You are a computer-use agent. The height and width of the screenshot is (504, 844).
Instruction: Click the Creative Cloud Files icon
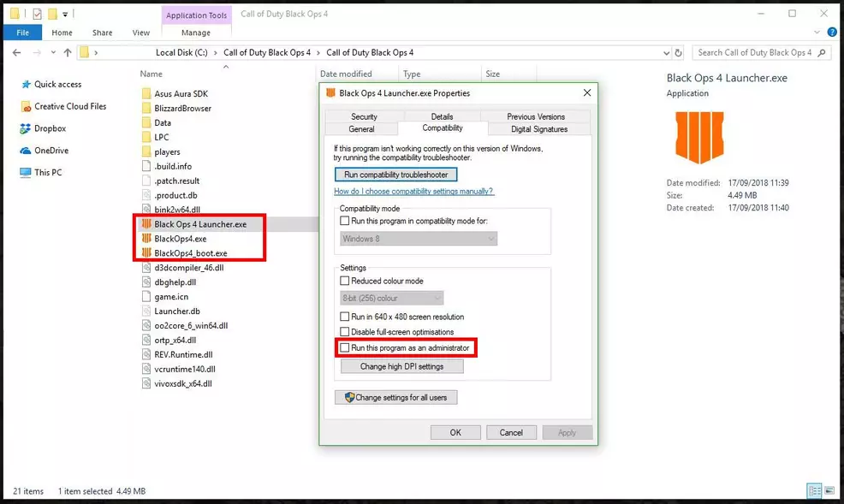25,107
